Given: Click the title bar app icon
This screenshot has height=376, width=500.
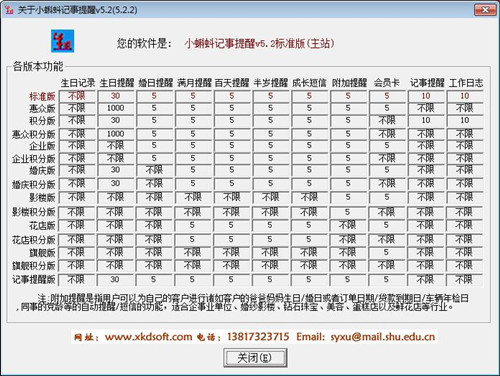Looking at the screenshot, I should point(9,10).
